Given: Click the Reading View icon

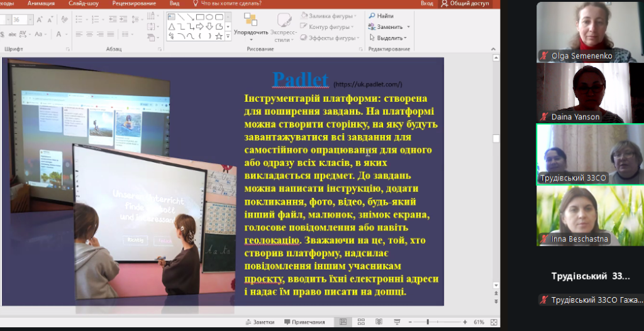Looking at the screenshot, I should [377, 322].
